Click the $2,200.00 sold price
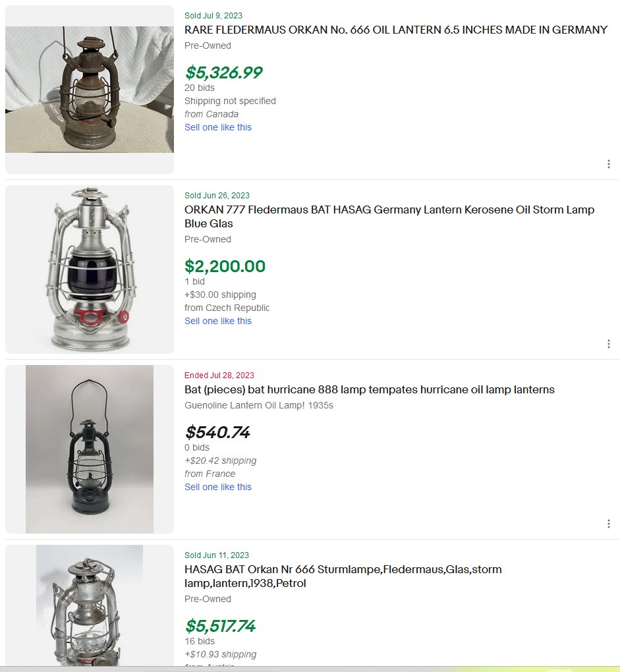This screenshot has height=672, width=620. coord(225,266)
